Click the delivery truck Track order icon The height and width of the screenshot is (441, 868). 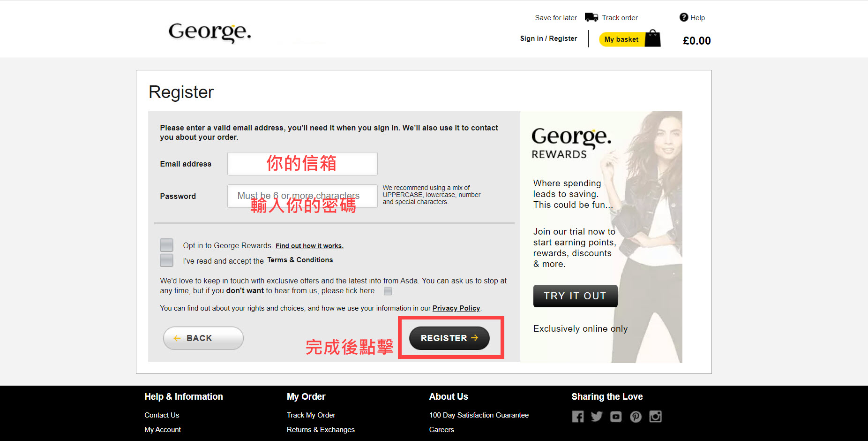591,17
